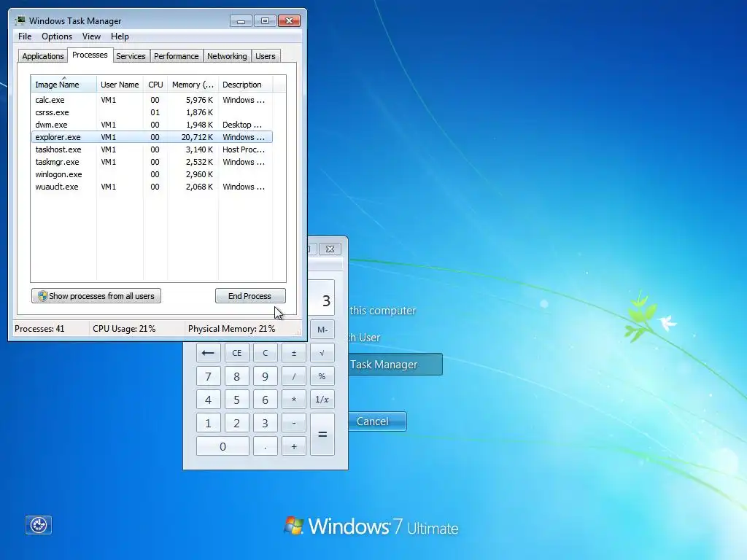747x560 pixels.
Task: Click the plus-minus sign key on Calculator
Action: pyautogui.click(x=294, y=353)
